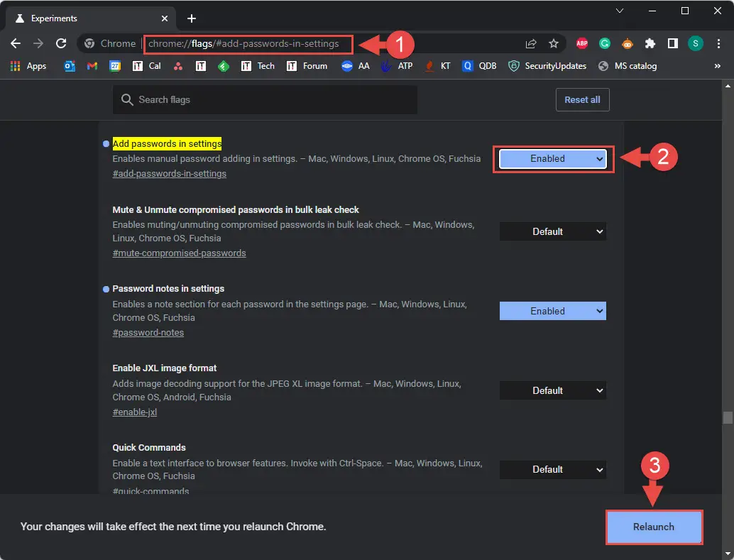The height and width of the screenshot is (560, 734).
Task: Open the MS catalog bookmark
Action: (x=628, y=66)
